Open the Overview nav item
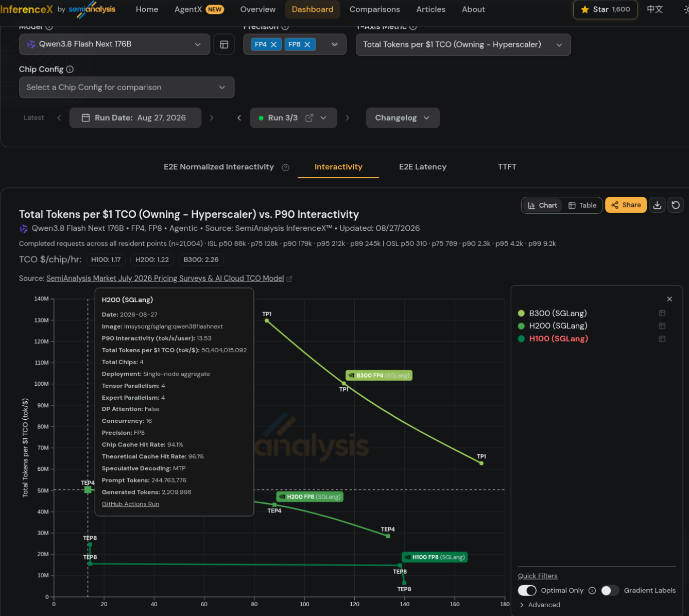 258,9
